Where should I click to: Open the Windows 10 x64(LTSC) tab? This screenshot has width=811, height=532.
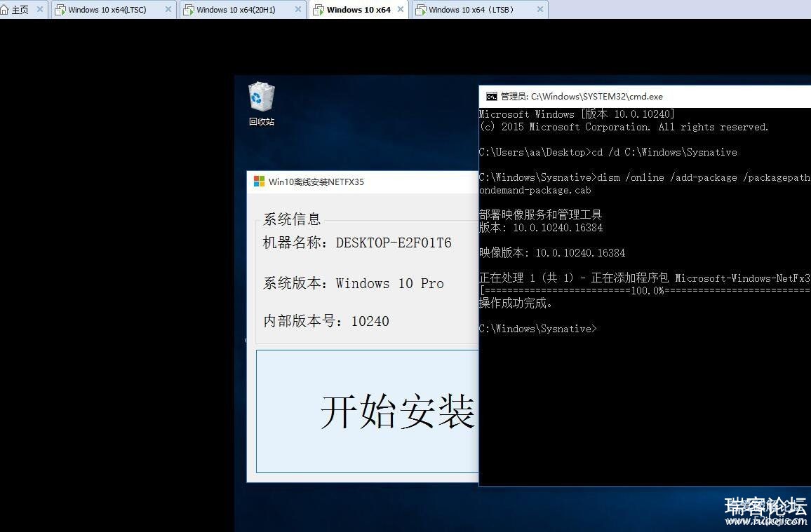113,10
